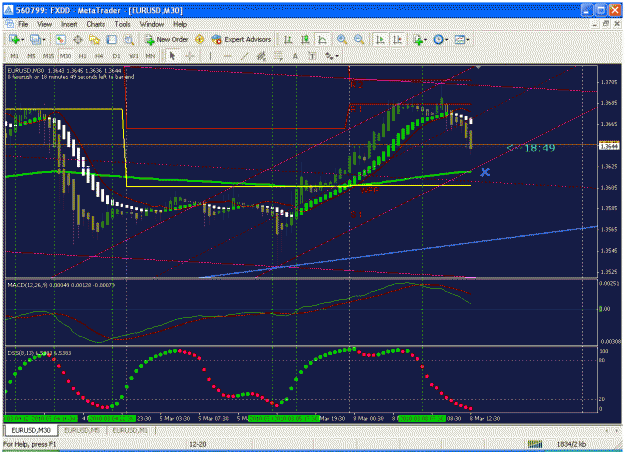Open the Help menu

180,24
